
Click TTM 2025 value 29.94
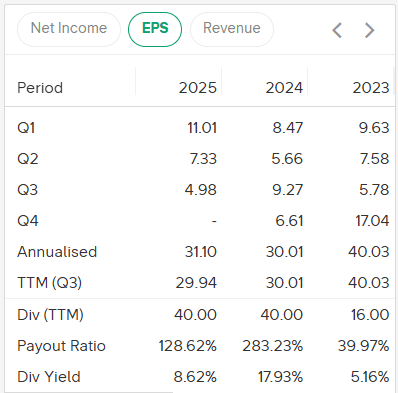(x=196, y=283)
